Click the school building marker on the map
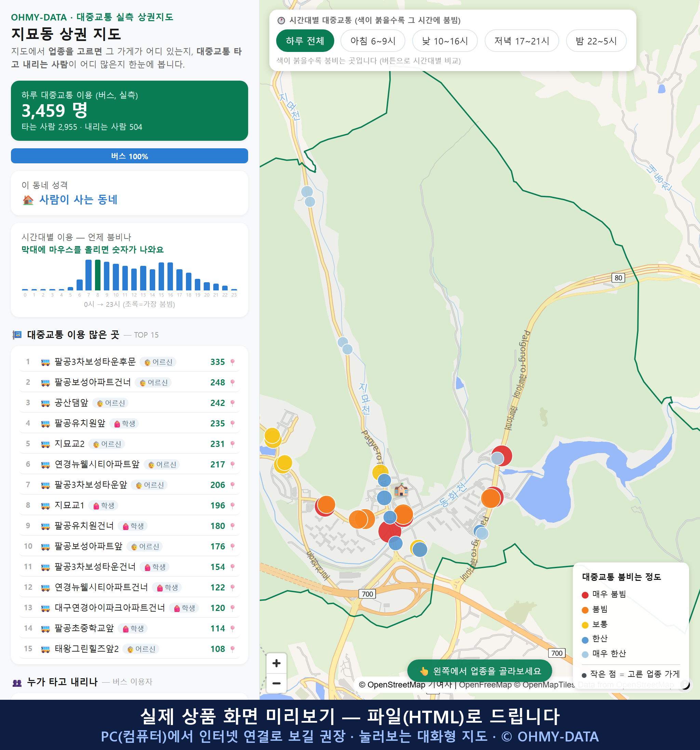This screenshot has height=750, width=700. click(401, 490)
